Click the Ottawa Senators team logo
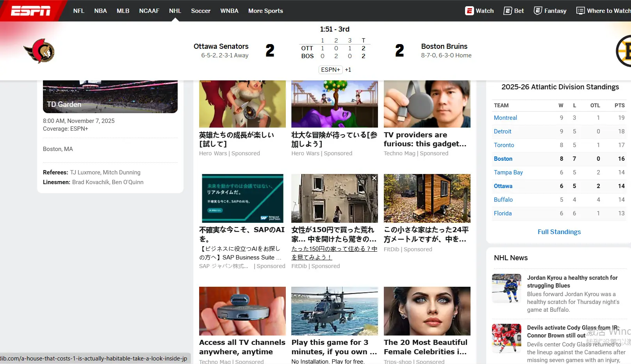631x364 pixels. click(x=39, y=51)
